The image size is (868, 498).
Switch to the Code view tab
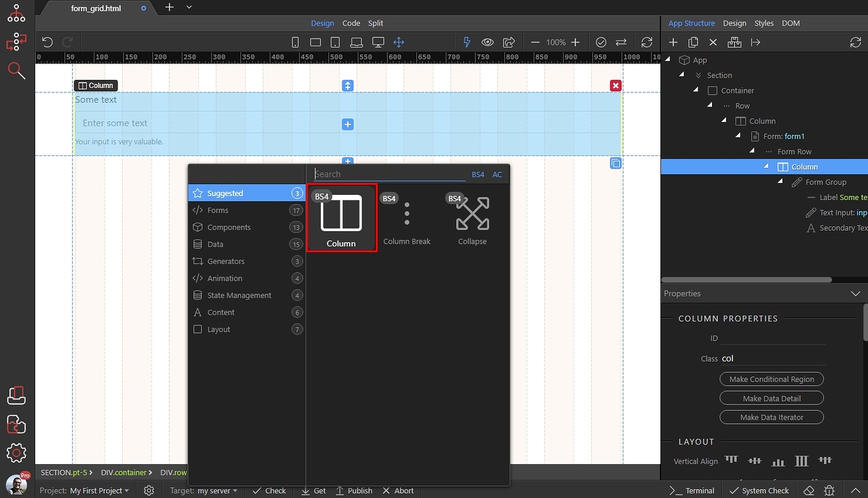(x=351, y=23)
